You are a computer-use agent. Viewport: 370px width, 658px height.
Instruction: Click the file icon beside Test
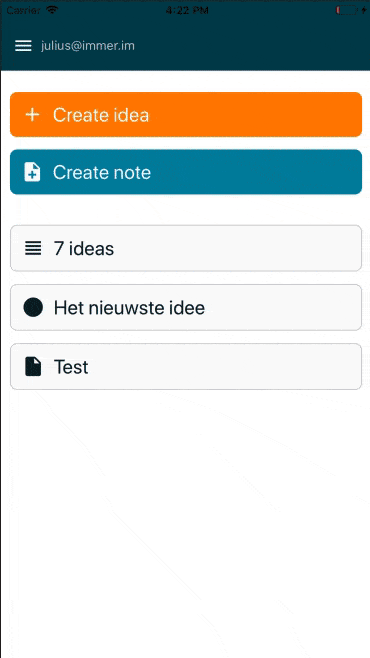point(33,367)
